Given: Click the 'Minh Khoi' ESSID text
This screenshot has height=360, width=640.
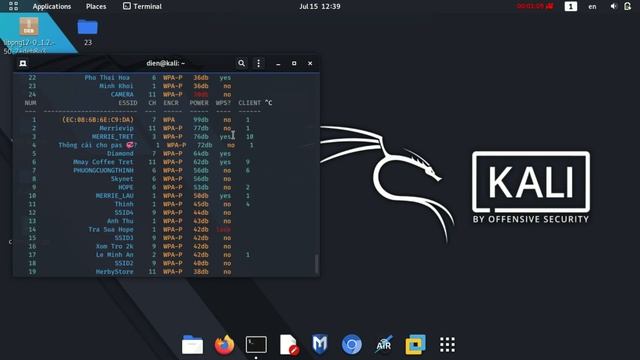Looking at the screenshot, I should click(116, 86).
